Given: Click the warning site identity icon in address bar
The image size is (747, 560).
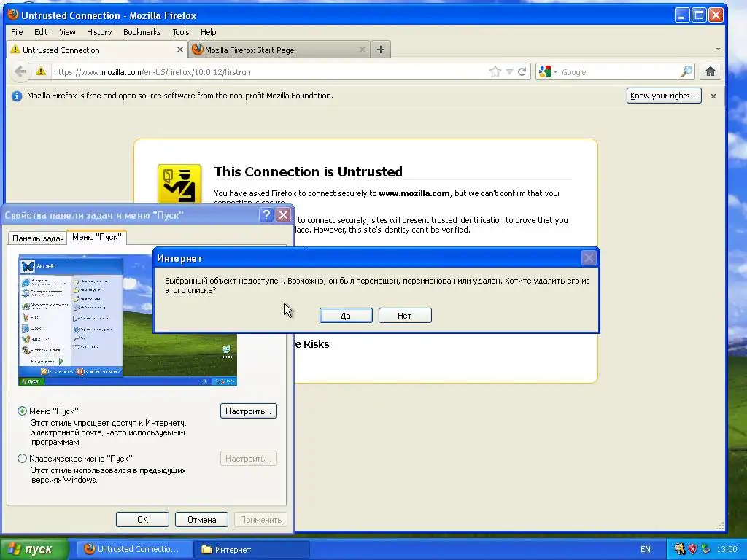Looking at the screenshot, I should tap(41, 71).
